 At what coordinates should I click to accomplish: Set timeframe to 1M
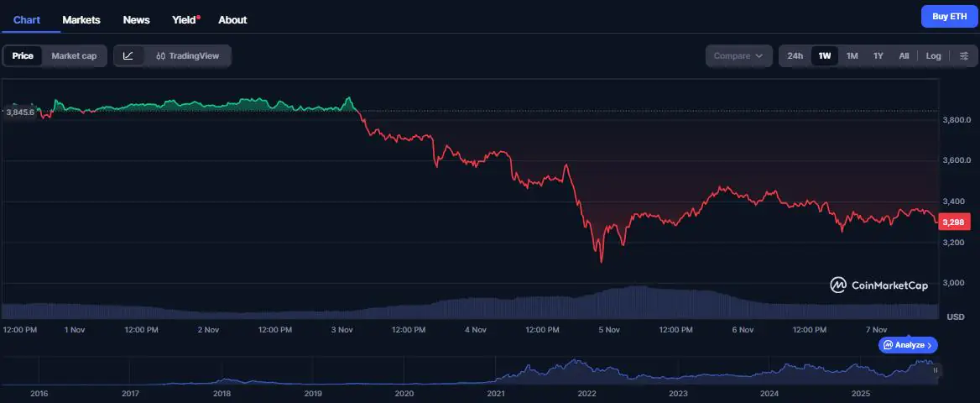[852, 55]
